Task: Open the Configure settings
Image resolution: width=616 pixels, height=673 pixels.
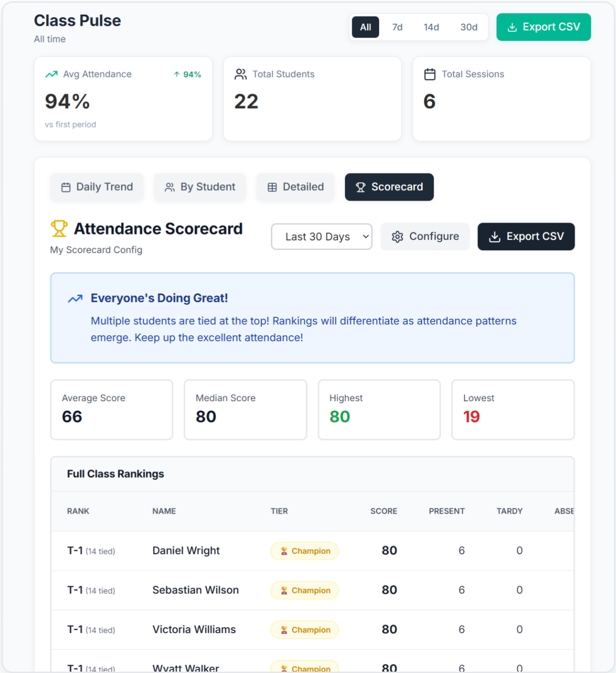Action: (x=424, y=236)
